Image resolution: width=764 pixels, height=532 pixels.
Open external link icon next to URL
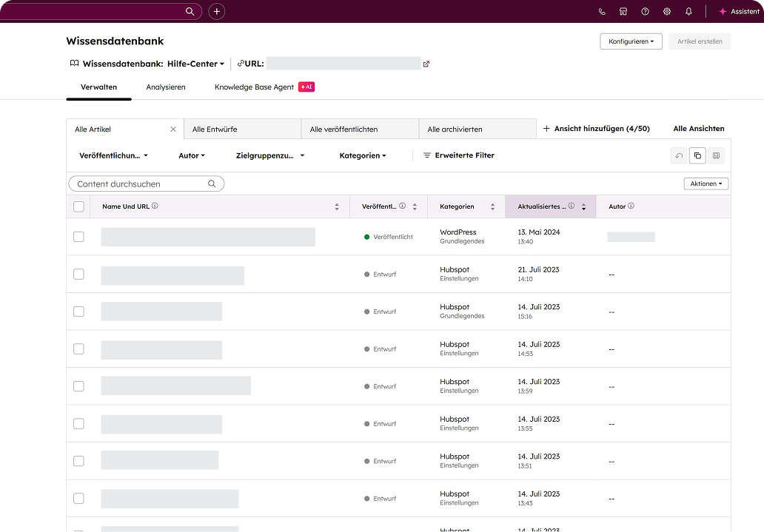(x=426, y=64)
